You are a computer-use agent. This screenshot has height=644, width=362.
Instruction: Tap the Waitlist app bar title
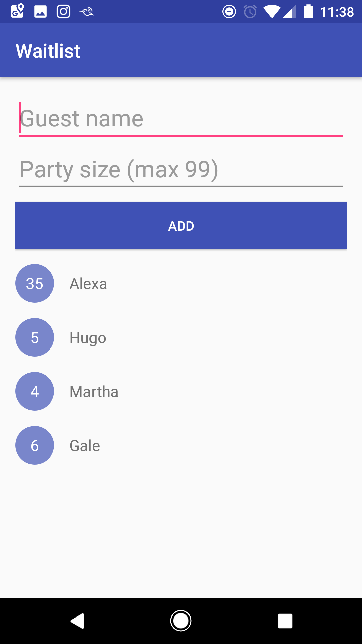coord(48,51)
